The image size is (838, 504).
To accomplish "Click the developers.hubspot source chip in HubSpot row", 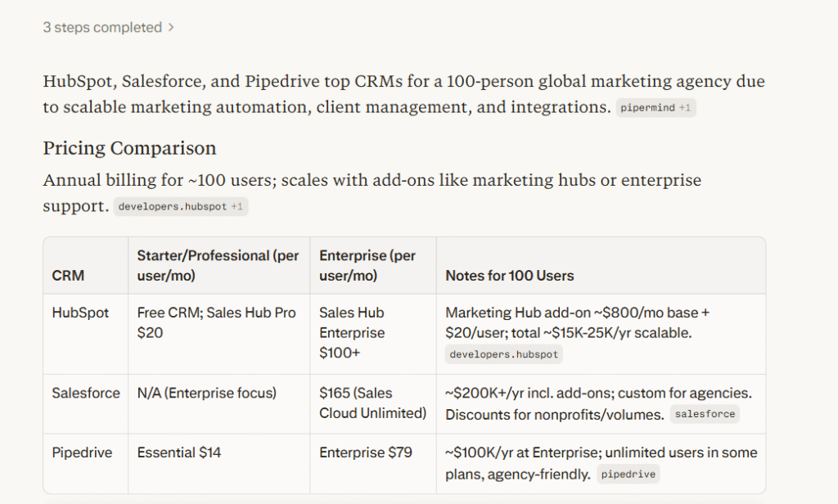I will pos(503,354).
